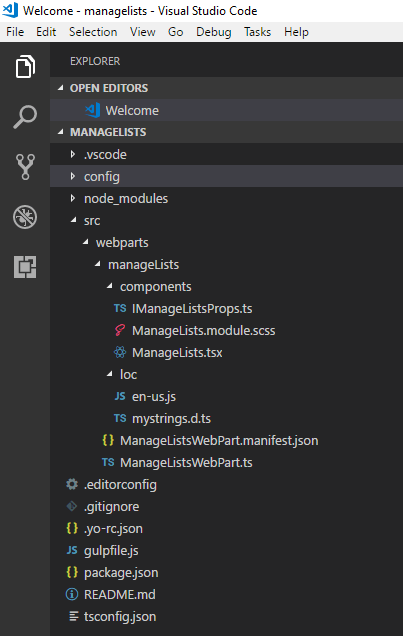Open the Source Control view icon
The width and height of the screenshot is (403, 636).
click(25, 167)
